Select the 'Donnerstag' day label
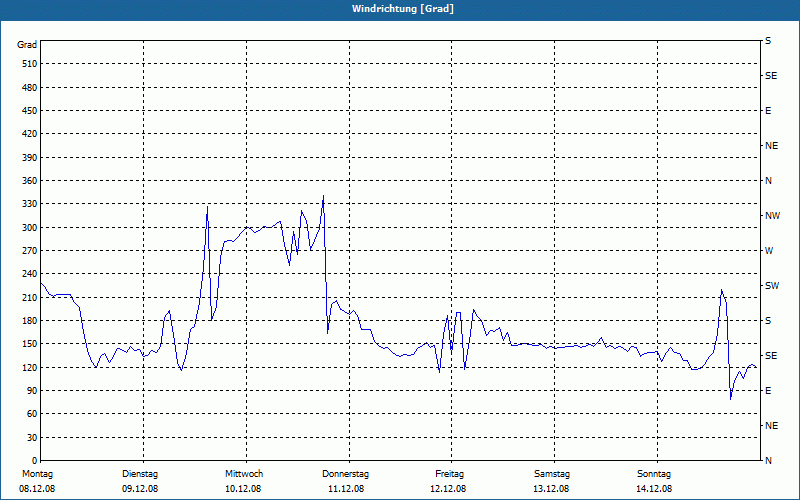Image resolution: width=800 pixels, height=500 pixels. (345, 474)
